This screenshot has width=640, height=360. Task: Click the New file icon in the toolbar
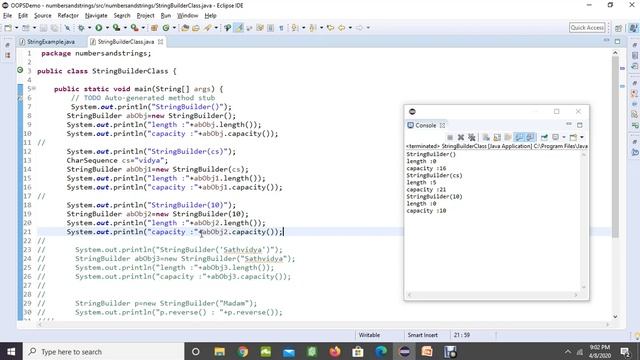(x=8, y=28)
